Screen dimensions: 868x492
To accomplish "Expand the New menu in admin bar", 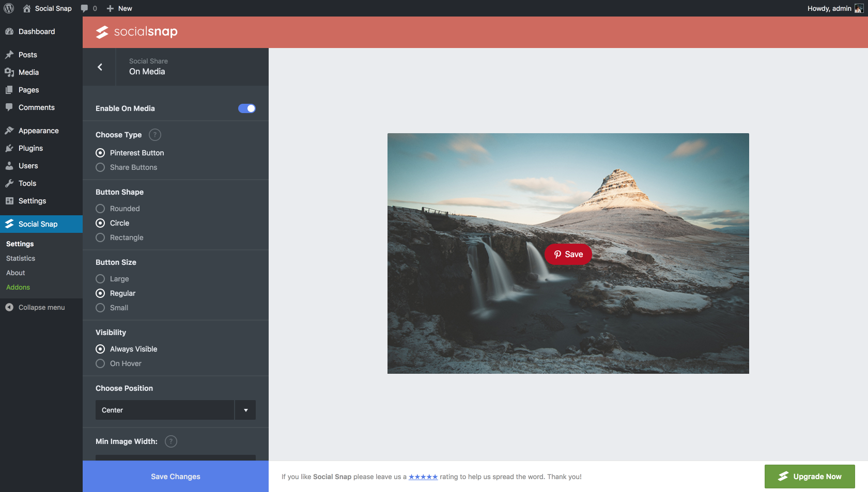I will coord(119,8).
